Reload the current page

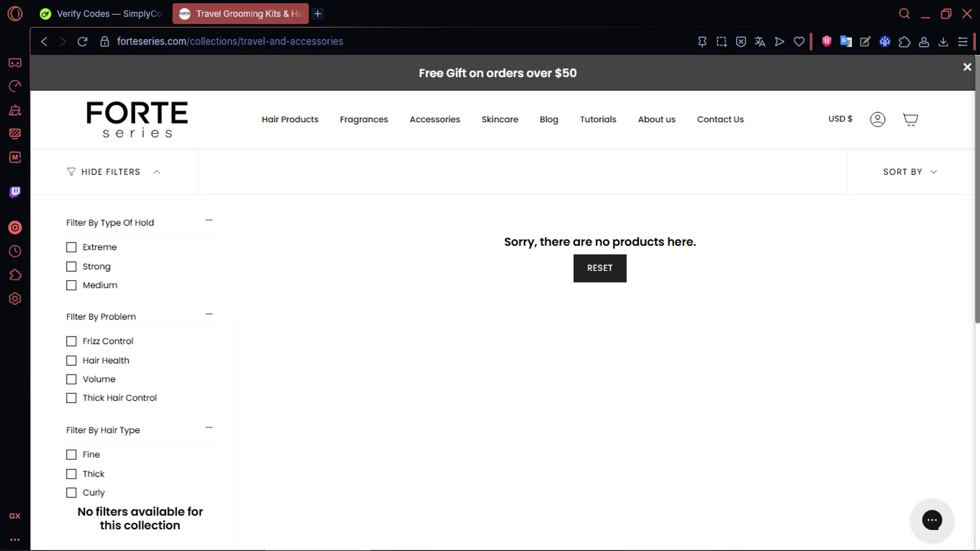[x=82, y=41]
